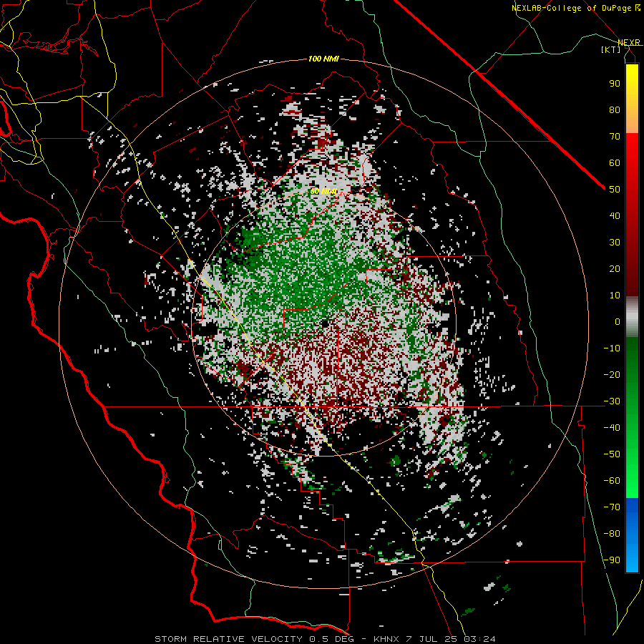Click the positive 20 scale label

click(615, 269)
